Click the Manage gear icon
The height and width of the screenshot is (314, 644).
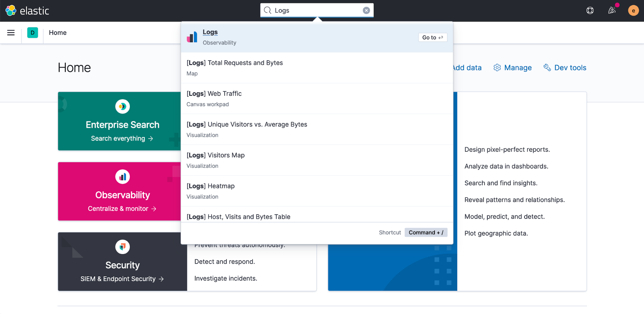pyautogui.click(x=497, y=68)
